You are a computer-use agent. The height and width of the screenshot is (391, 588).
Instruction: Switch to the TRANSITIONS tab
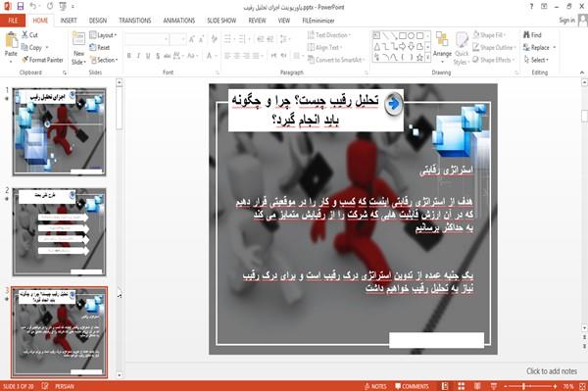tap(135, 21)
